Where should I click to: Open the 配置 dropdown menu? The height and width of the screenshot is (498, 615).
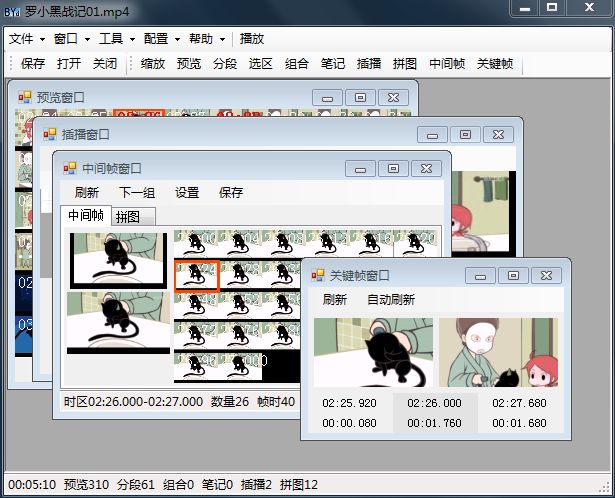(x=162, y=39)
